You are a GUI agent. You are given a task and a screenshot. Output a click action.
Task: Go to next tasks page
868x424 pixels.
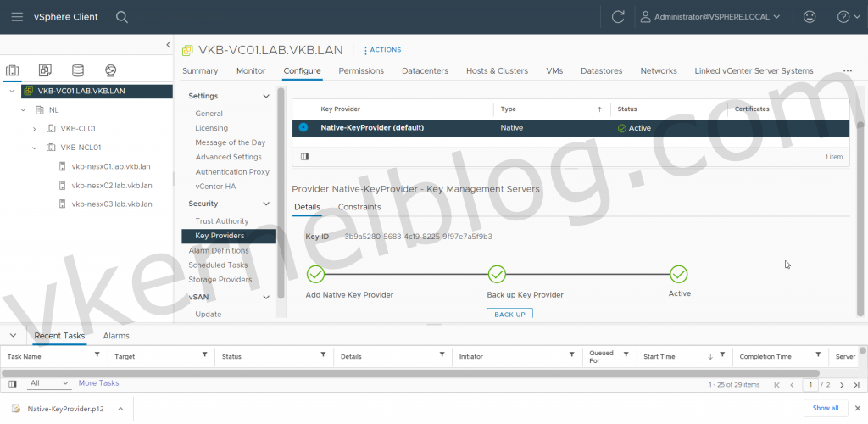[x=842, y=385]
